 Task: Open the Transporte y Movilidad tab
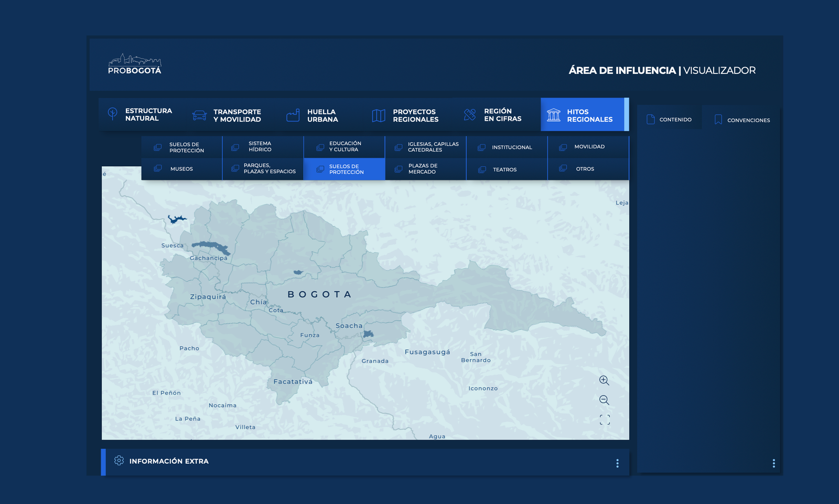click(x=227, y=115)
